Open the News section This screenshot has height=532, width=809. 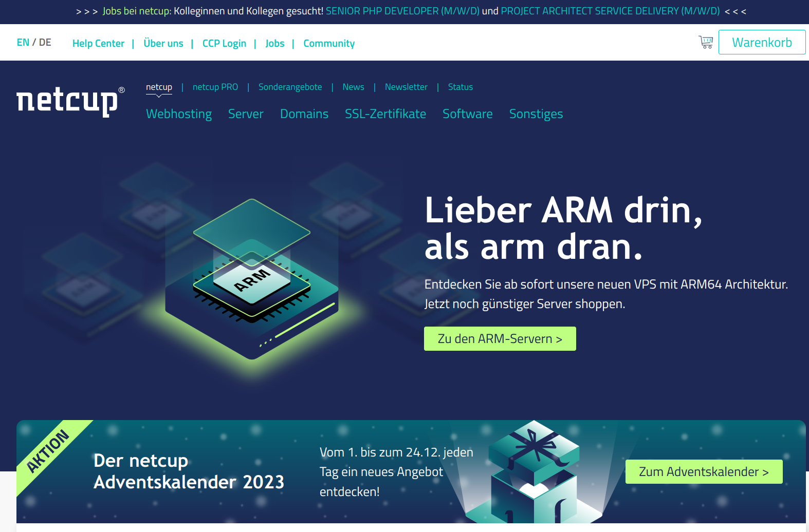click(x=354, y=87)
